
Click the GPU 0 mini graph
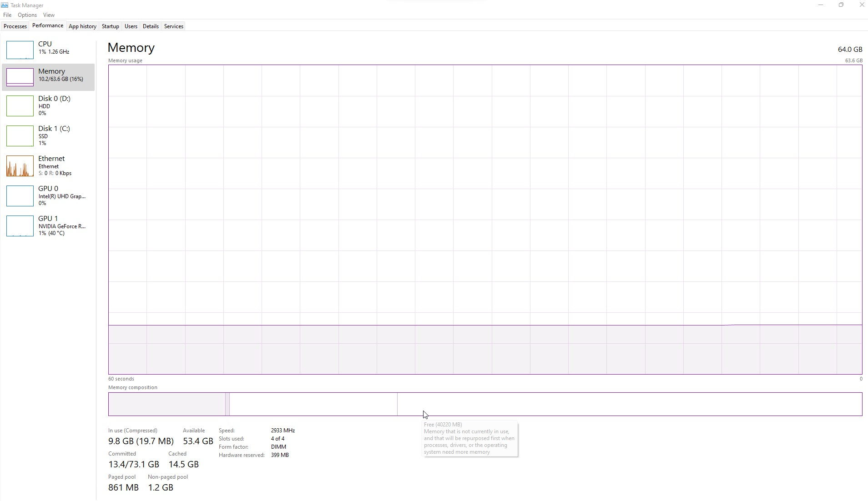(20, 196)
